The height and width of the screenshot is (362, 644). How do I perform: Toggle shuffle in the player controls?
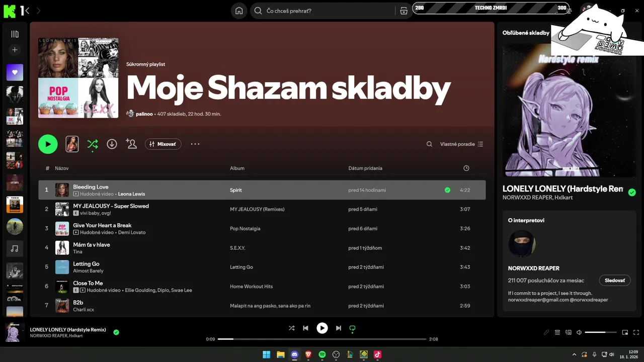[x=291, y=328]
